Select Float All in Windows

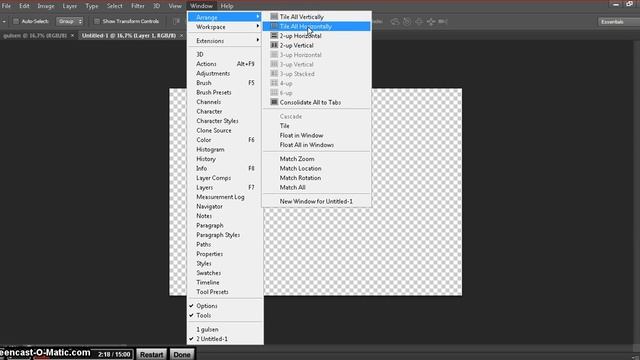point(317,145)
